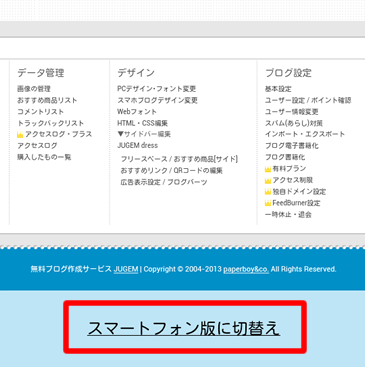Follow the JUGEM footer link
Screen dimensions: 365x367
coord(126,269)
